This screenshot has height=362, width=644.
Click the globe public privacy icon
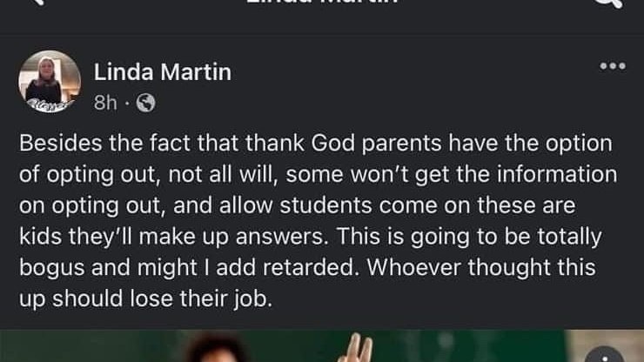coord(146,104)
